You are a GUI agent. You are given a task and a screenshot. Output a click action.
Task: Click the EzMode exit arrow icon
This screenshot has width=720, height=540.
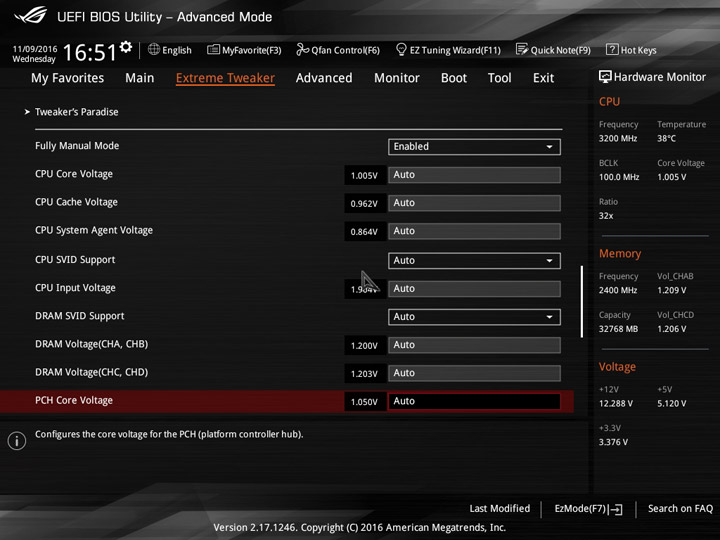pos(616,509)
